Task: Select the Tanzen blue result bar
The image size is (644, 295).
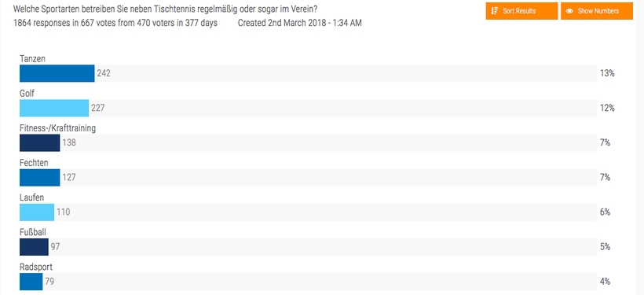Action: [x=57, y=73]
